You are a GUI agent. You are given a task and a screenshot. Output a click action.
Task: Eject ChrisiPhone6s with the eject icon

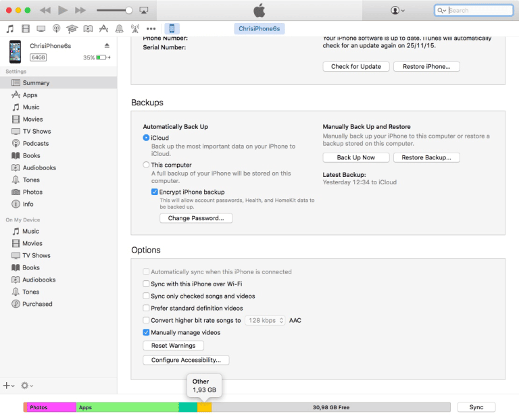coord(107,45)
